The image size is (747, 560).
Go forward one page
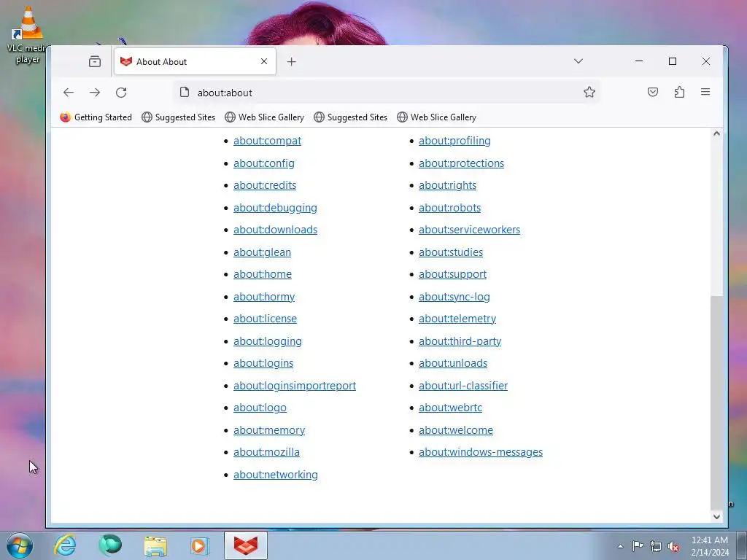pos(95,93)
